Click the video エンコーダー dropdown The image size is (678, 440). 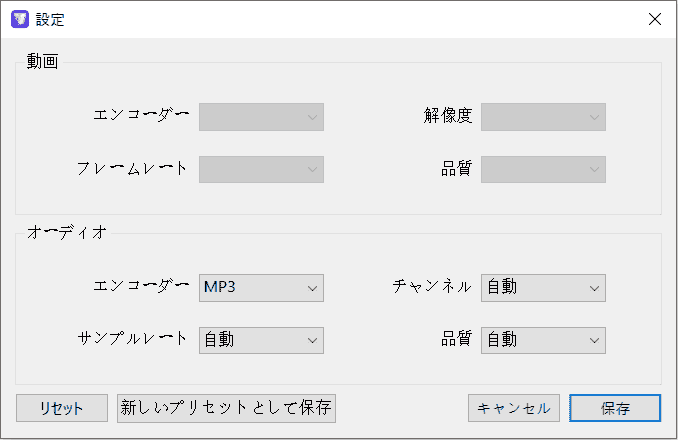pos(261,117)
